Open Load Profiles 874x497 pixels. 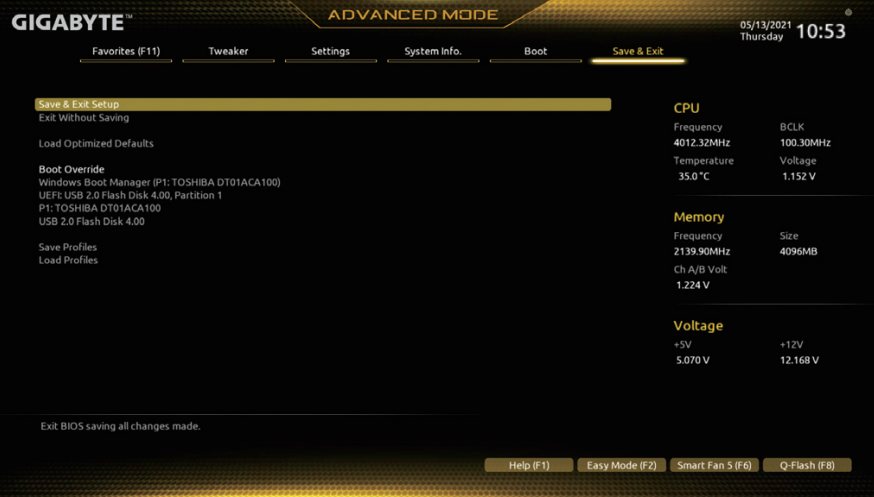[x=68, y=260]
